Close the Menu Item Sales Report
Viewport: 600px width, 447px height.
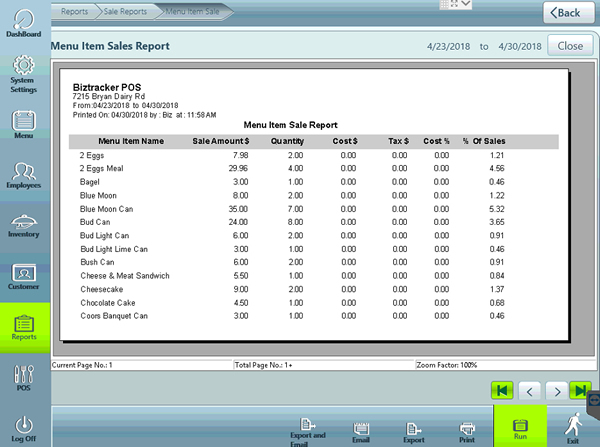click(570, 46)
